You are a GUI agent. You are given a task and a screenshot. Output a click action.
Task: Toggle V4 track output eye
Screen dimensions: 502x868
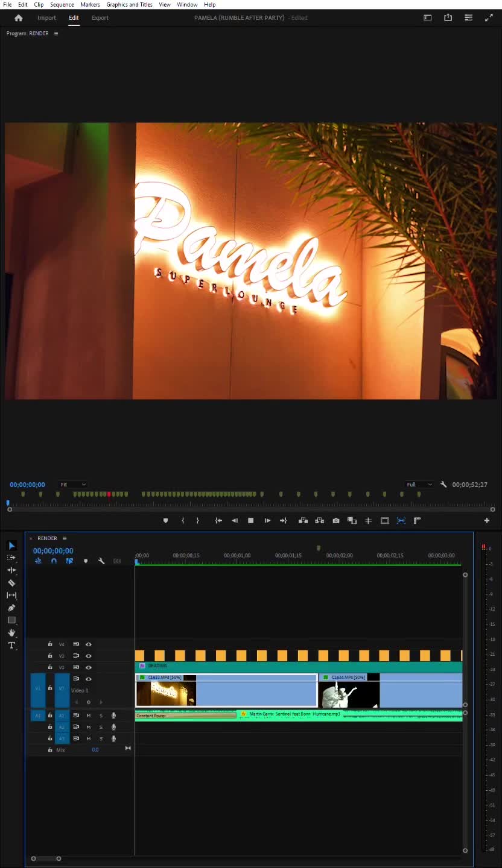[x=89, y=644]
